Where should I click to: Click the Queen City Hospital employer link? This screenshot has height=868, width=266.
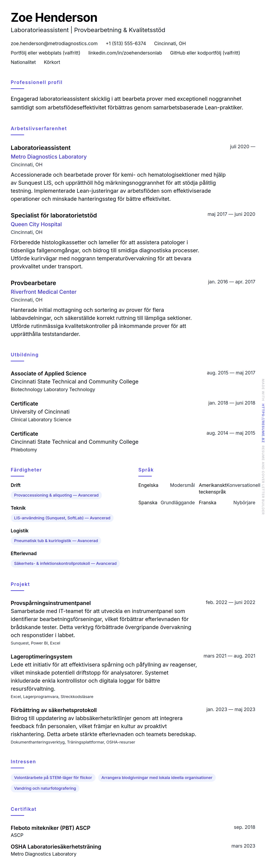coord(36,224)
